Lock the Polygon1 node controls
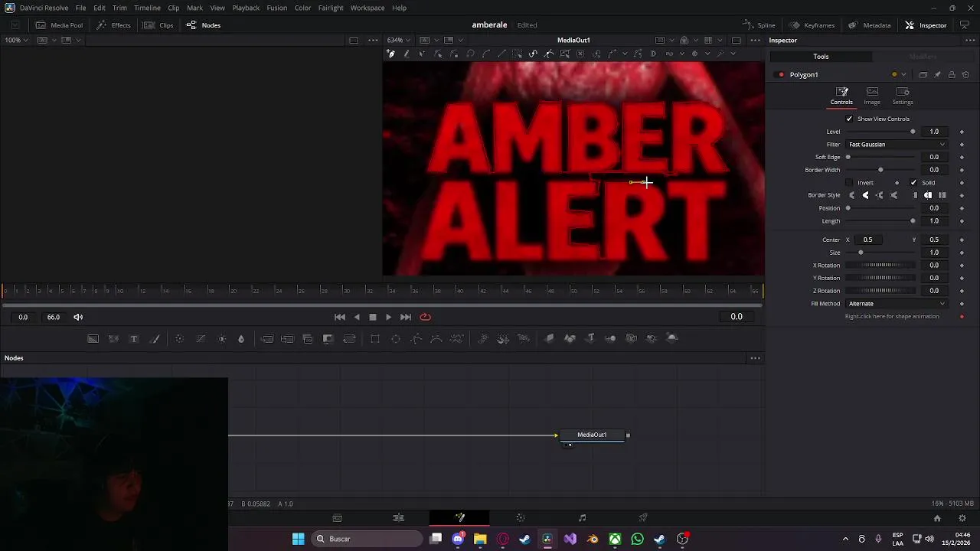This screenshot has width=980, height=551. tap(952, 75)
